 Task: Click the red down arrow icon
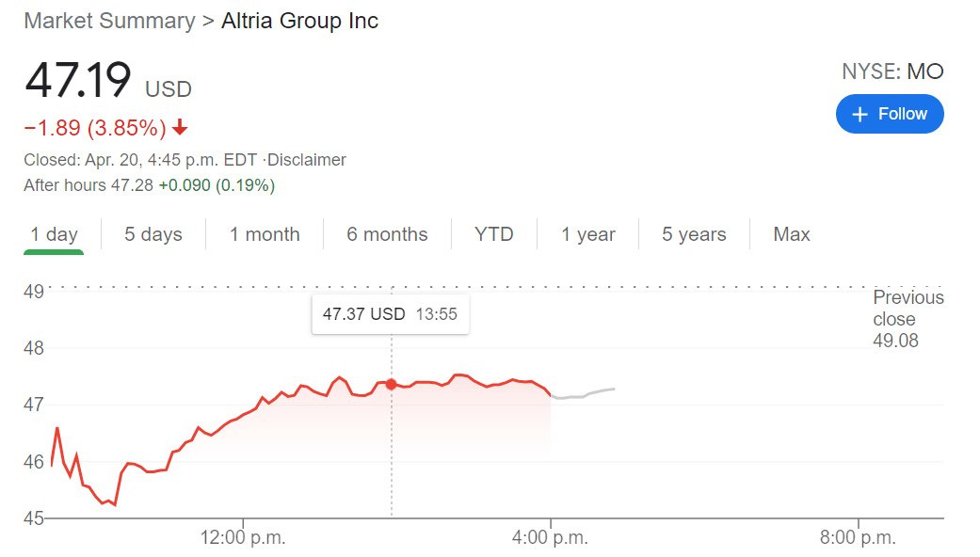[x=180, y=127]
